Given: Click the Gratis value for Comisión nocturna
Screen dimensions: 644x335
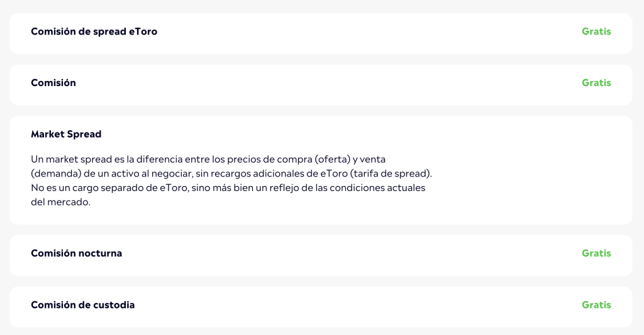Looking at the screenshot, I should [596, 253].
